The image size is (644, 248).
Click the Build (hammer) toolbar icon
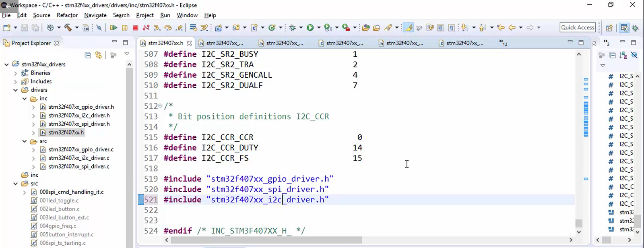tap(68, 28)
